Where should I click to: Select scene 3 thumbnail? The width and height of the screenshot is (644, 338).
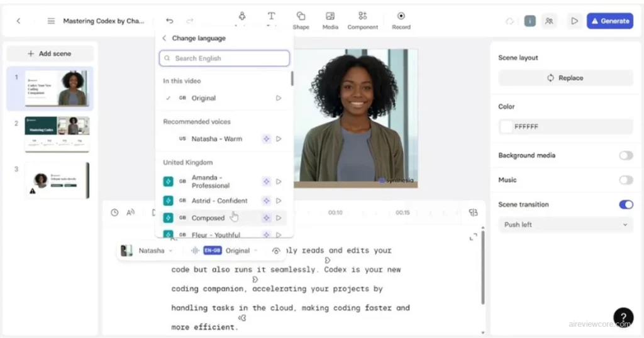tap(57, 180)
